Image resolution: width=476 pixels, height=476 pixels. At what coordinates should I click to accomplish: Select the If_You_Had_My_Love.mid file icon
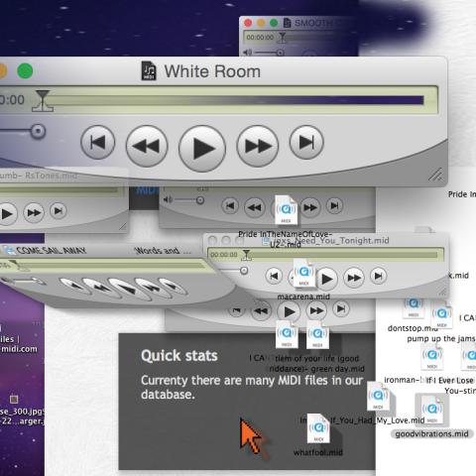pos(379,397)
